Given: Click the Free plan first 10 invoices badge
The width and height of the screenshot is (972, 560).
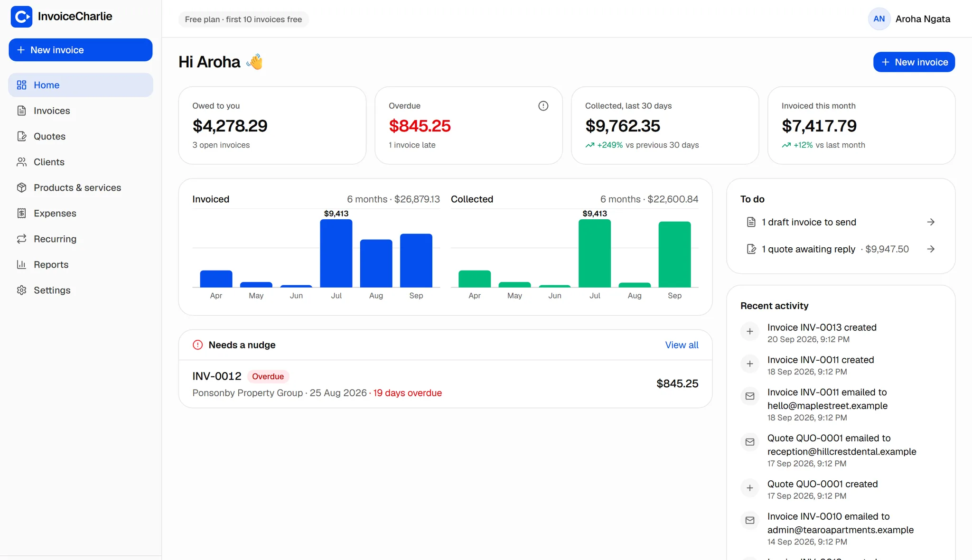Looking at the screenshot, I should point(243,19).
